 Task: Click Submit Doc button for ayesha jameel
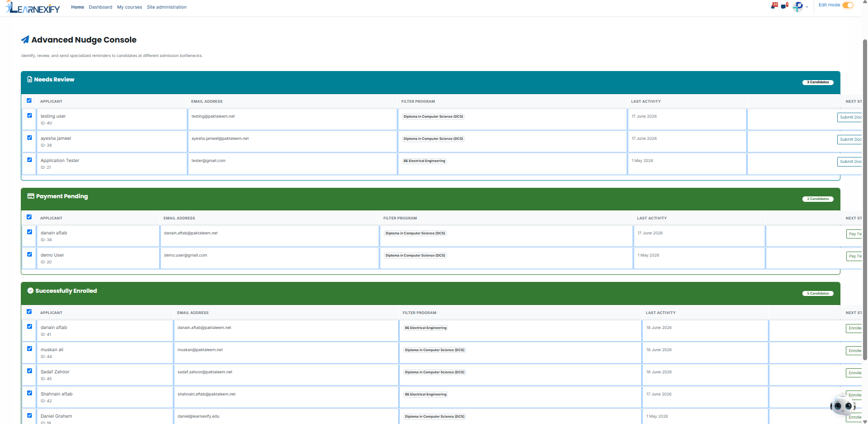pos(850,139)
